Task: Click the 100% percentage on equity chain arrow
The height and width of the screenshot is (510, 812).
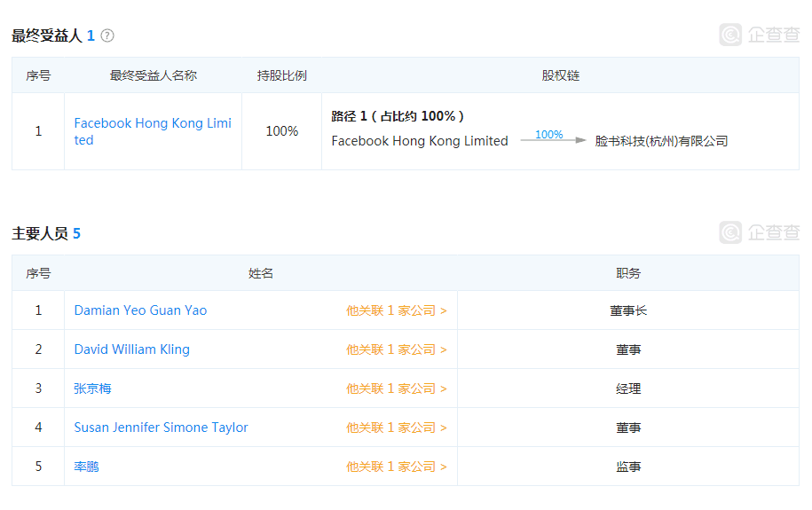Action: [x=549, y=135]
